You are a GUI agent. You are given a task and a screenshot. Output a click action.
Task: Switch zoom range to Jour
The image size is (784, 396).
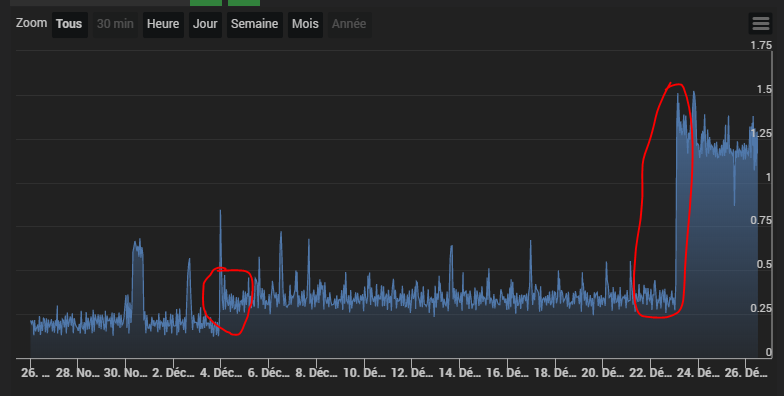coord(205,24)
